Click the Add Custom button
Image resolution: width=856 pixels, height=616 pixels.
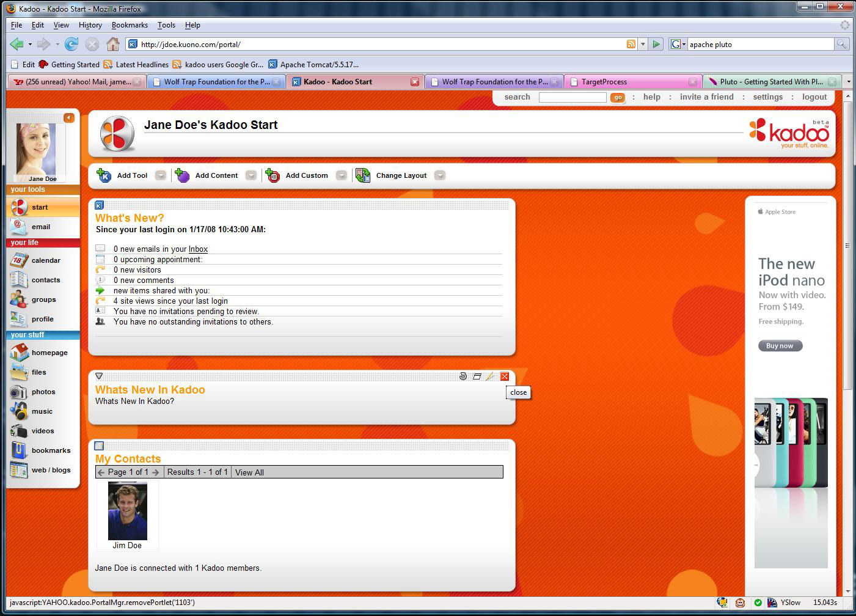[297, 175]
